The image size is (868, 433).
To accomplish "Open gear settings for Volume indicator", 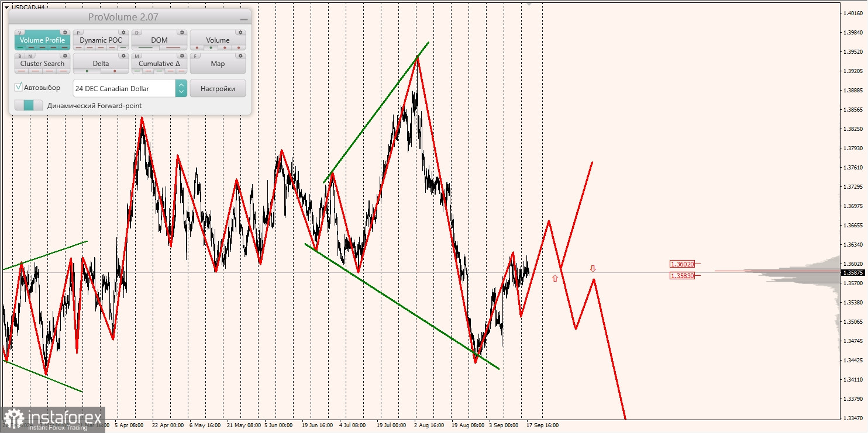I will [x=240, y=33].
